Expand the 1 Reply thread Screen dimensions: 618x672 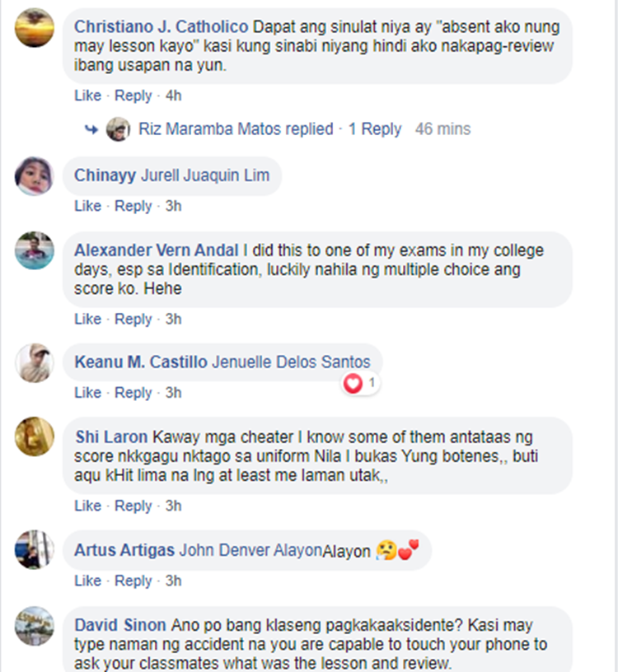tap(375, 129)
